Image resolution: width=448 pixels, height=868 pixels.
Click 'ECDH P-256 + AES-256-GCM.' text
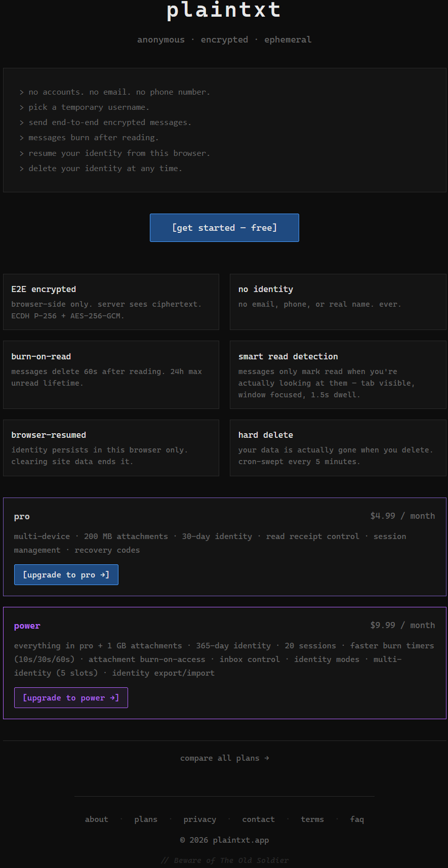[68, 316]
